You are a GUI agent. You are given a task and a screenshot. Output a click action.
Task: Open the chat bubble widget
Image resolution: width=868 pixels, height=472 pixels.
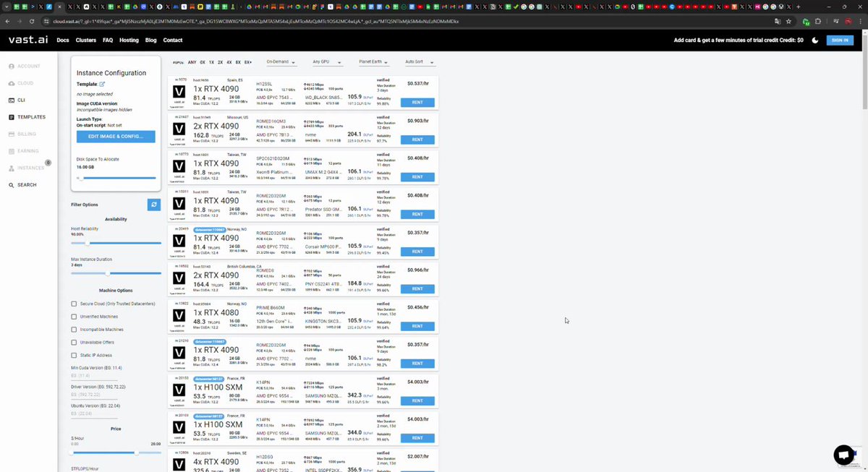click(843, 455)
